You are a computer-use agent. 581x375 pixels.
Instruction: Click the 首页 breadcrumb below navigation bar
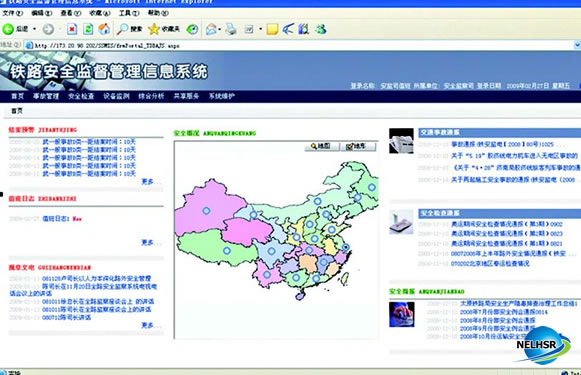click(17, 111)
